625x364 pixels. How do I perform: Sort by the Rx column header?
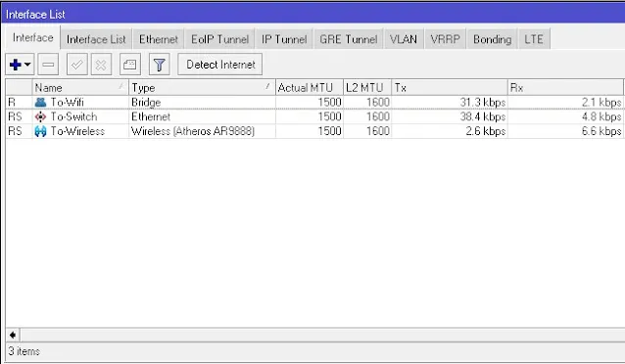[x=565, y=88]
